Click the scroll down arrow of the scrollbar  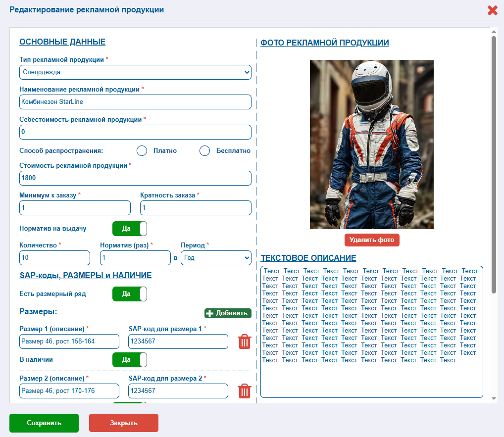point(494,398)
